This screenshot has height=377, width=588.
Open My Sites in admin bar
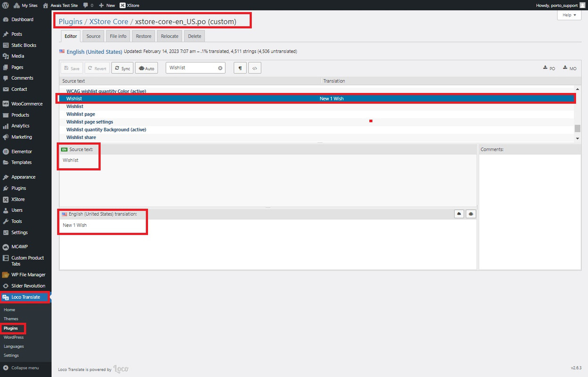[x=26, y=5]
